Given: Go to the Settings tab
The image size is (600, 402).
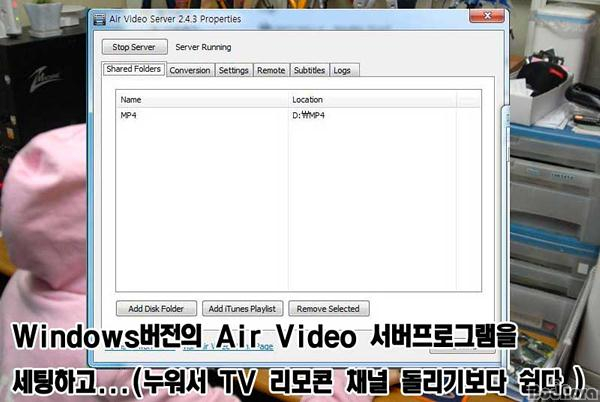Looking at the screenshot, I should pos(233,71).
